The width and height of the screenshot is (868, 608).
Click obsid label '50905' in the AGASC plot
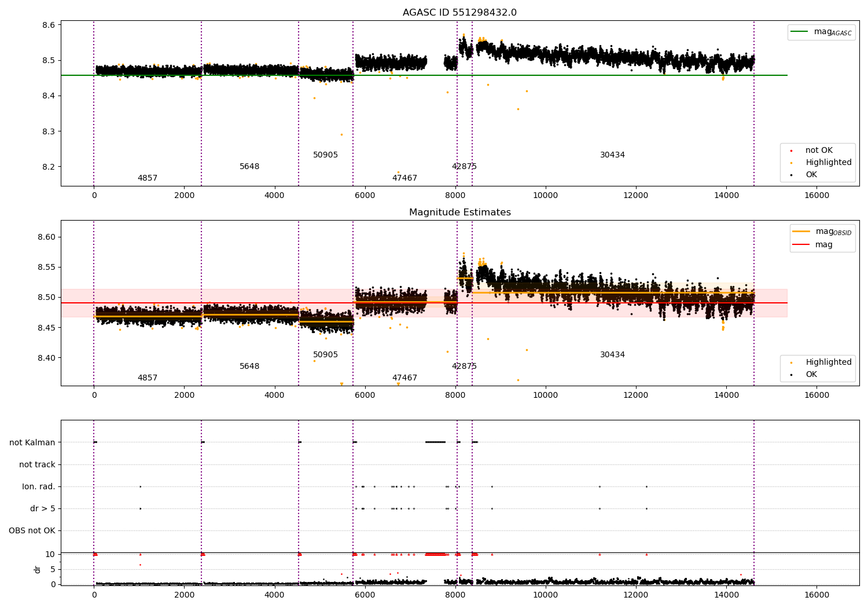tap(325, 155)
